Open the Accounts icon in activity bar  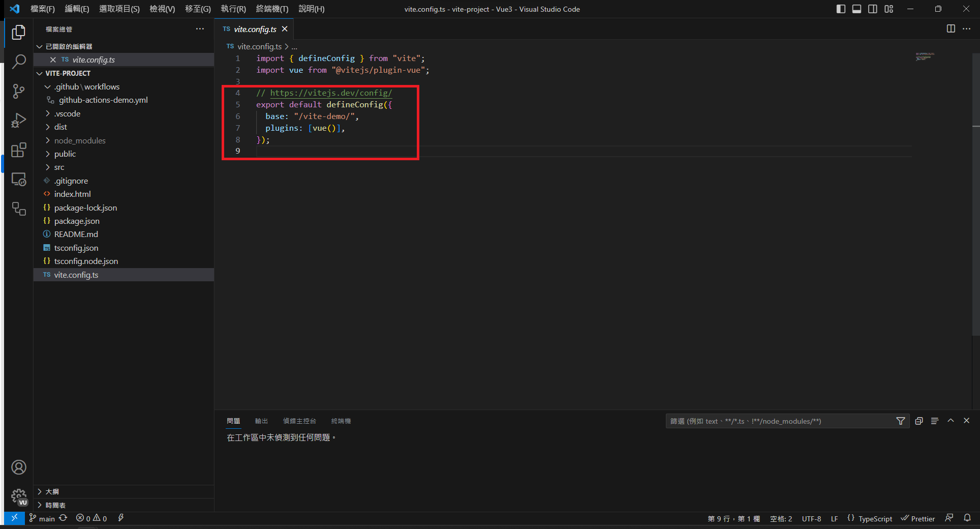[19, 467]
